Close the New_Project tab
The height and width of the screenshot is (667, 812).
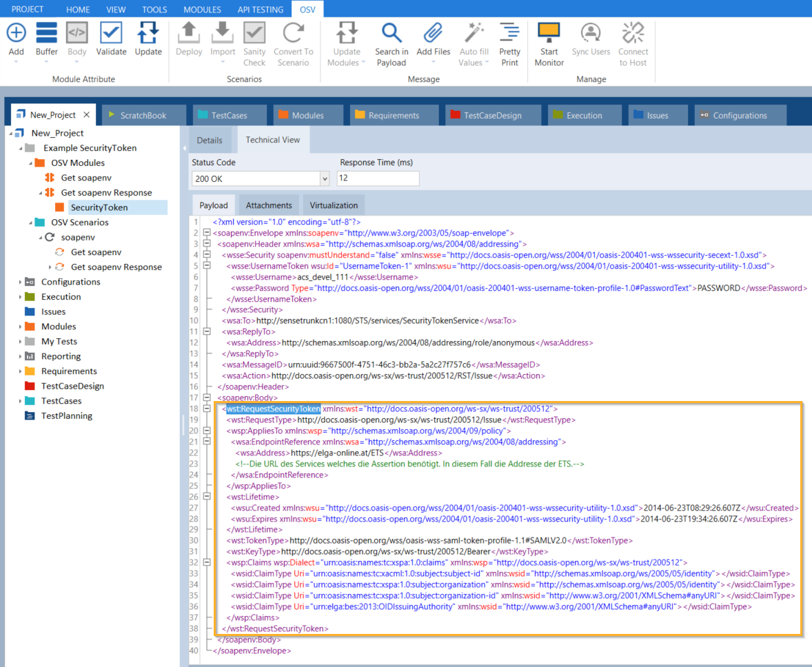(x=86, y=115)
